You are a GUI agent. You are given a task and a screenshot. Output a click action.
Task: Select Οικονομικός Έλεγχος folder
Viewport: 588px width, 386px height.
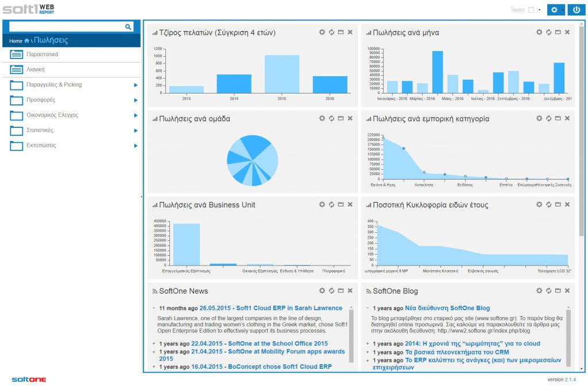[71, 115]
